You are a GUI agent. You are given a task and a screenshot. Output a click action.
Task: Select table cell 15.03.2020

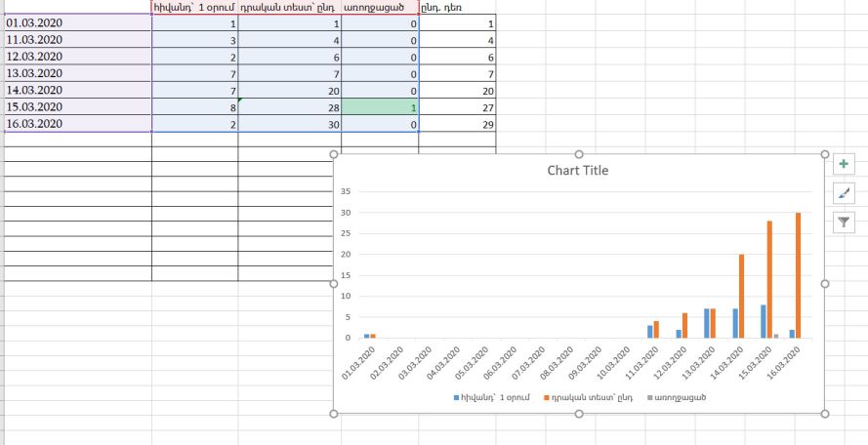(77, 106)
